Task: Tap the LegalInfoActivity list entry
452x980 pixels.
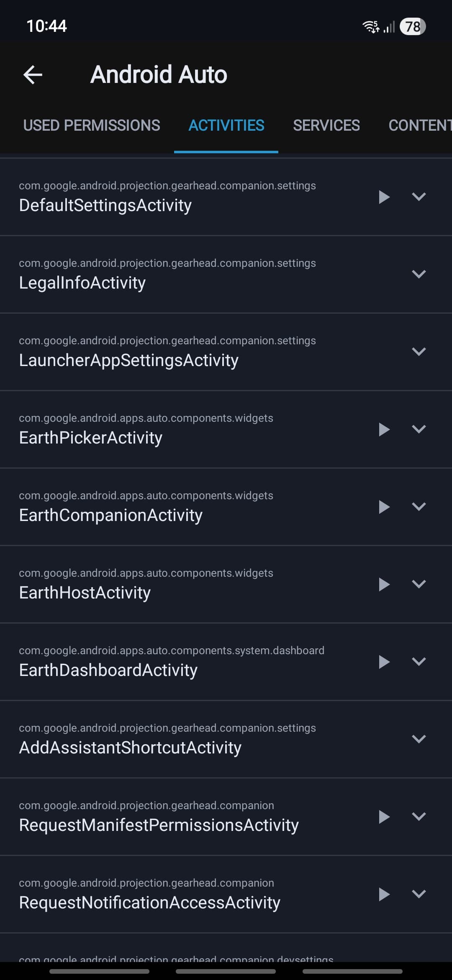Action: [x=167, y=275]
